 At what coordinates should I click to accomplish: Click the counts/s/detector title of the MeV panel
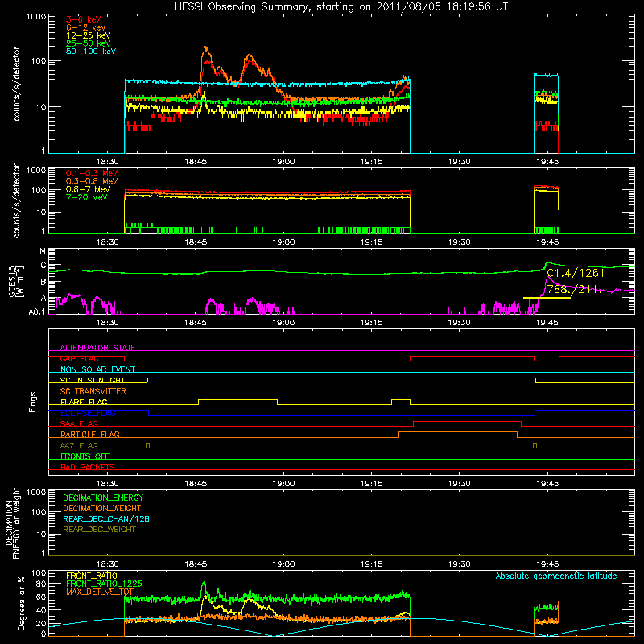[16, 200]
